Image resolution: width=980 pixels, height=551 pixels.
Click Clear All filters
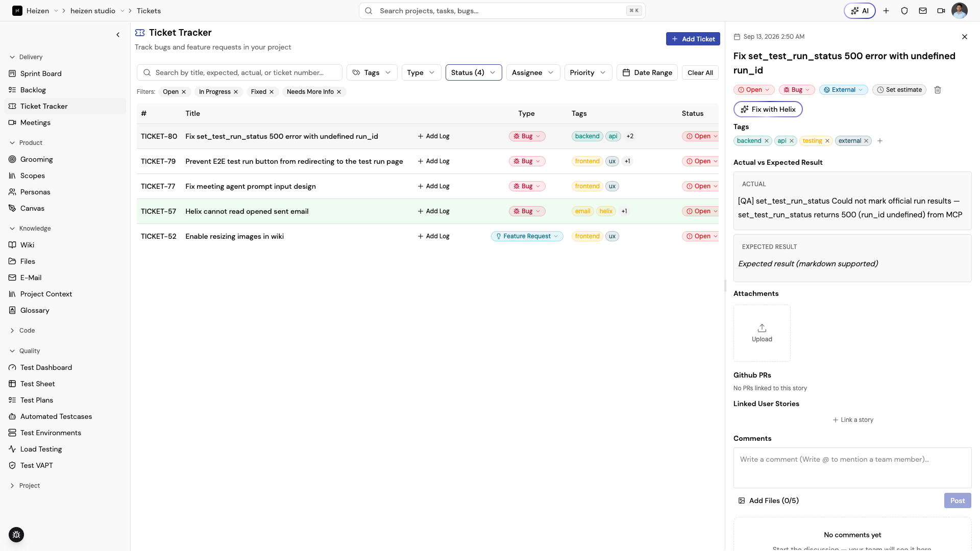(x=700, y=72)
